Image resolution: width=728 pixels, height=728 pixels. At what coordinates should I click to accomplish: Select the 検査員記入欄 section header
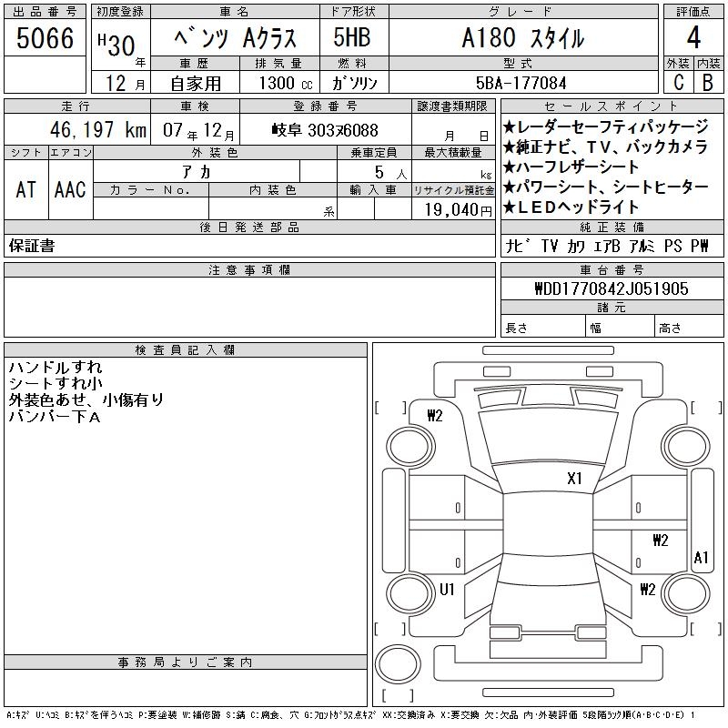pyautogui.click(x=186, y=349)
